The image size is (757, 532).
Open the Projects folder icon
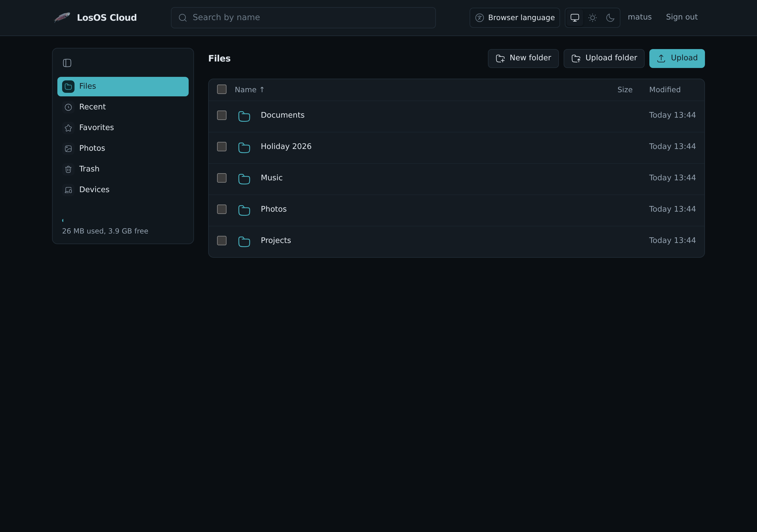(x=244, y=241)
